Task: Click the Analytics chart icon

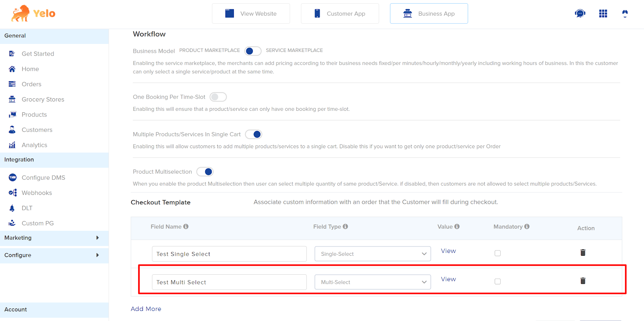Action: (x=12, y=145)
